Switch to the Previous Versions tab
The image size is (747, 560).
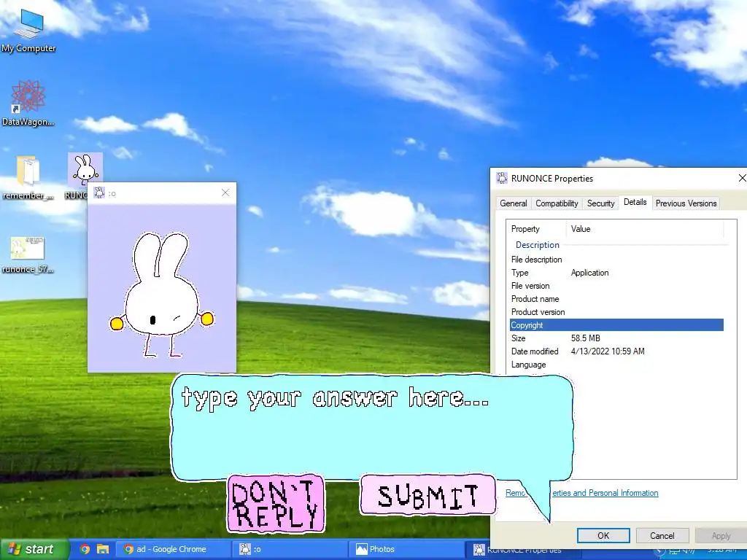coord(686,203)
